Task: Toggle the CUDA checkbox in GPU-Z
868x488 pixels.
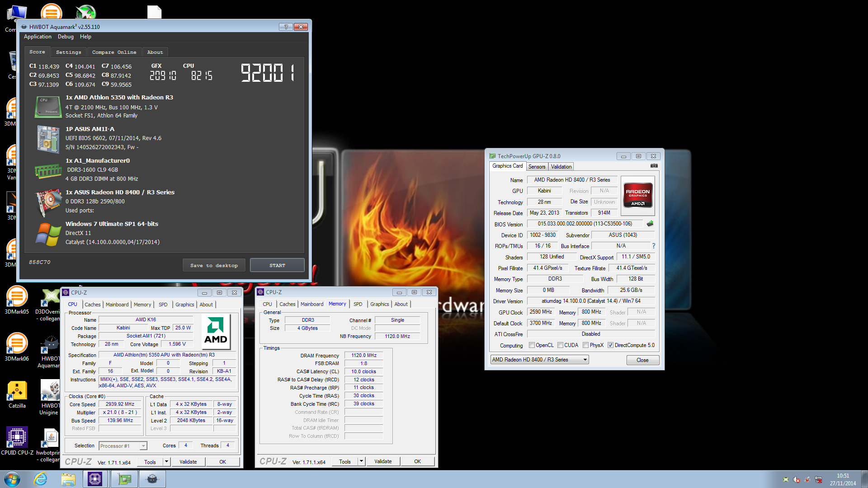Action: 561,345
